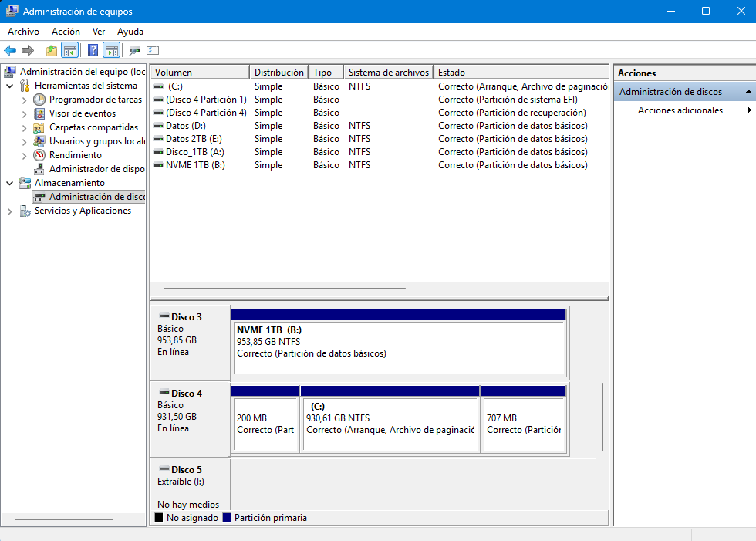Sort by the Estado column header
The height and width of the screenshot is (541, 756).
[x=521, y=73]
